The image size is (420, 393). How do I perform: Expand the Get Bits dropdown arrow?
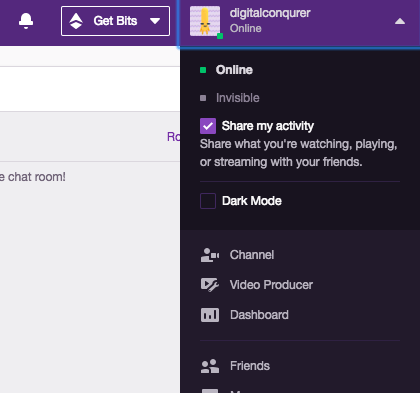point(155,21)
